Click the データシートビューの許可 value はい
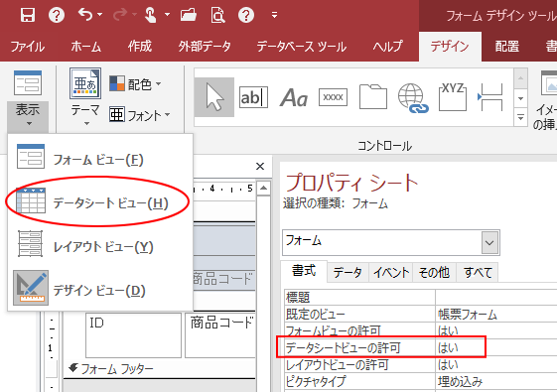 496,347
